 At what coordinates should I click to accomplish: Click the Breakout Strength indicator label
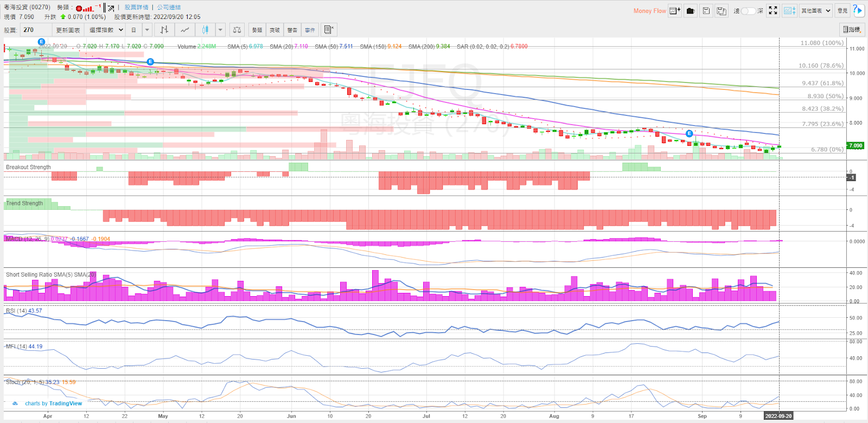tap(28, 167)
